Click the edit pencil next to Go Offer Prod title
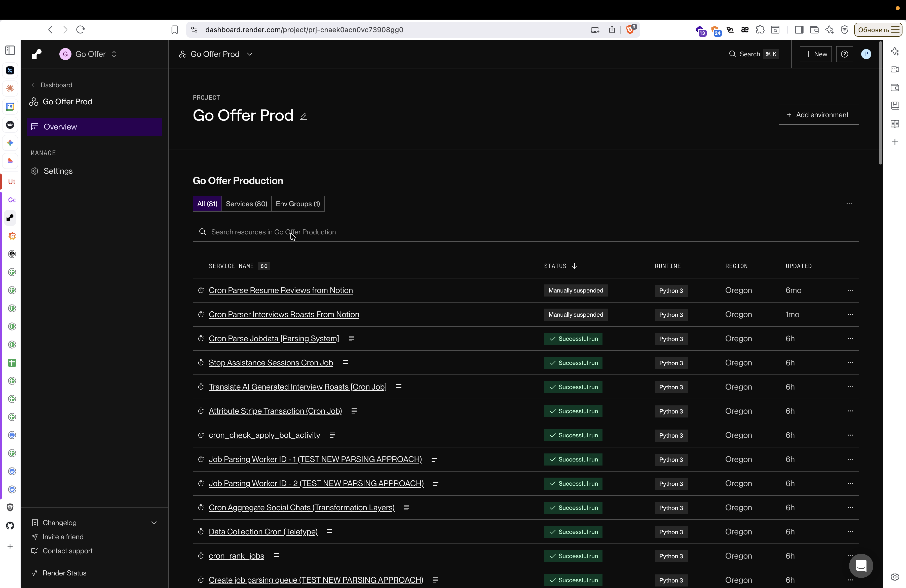Viewport: 906px width, 588px height. 304,116
